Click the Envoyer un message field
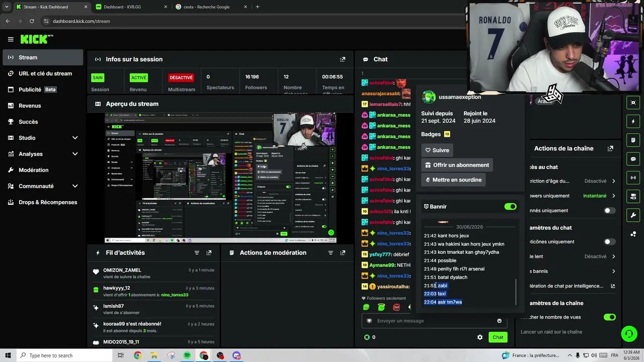644x362 pixels. (434, 321)
